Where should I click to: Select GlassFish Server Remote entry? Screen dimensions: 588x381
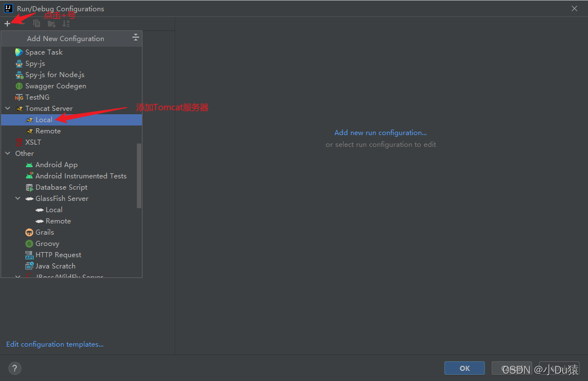point(69,221)
